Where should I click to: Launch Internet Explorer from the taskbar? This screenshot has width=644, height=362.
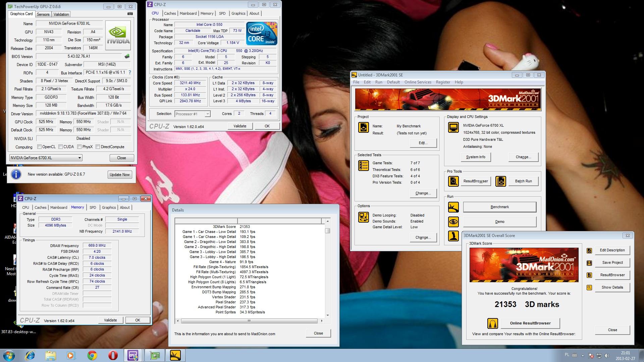pos(30,355)
